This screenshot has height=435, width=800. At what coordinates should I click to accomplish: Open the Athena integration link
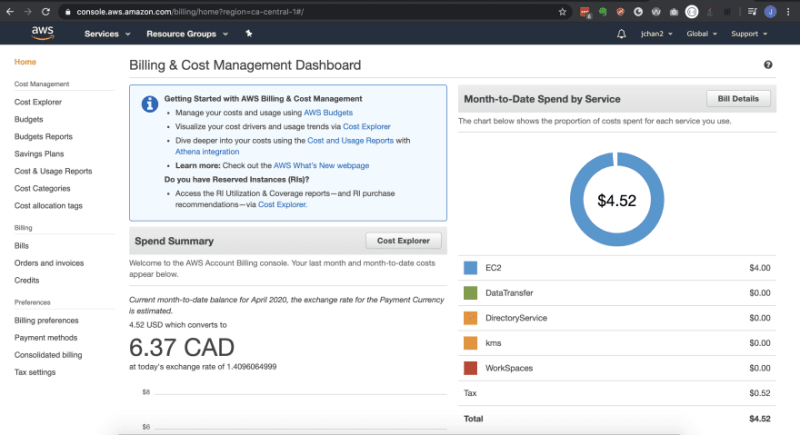click(x=207, y=151)
